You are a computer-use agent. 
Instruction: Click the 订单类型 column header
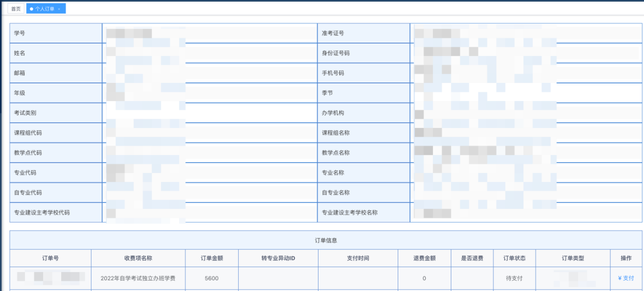[x=573, y=258]
